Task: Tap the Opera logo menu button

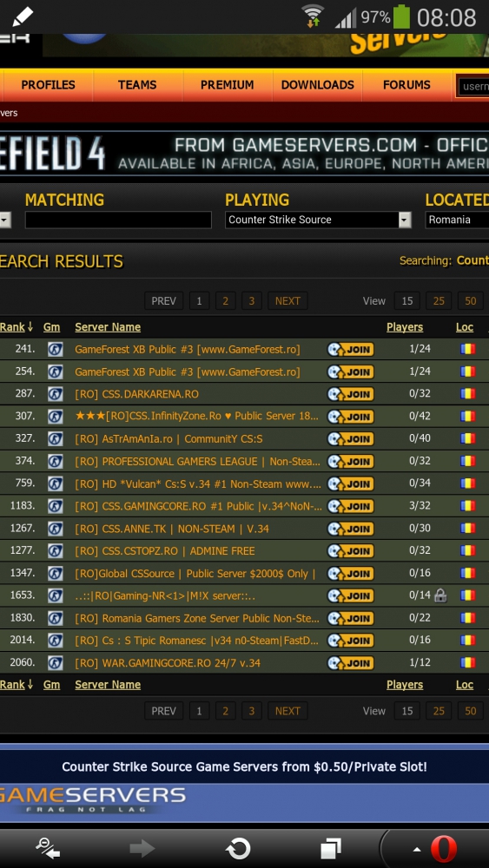Action: point(444,849)
